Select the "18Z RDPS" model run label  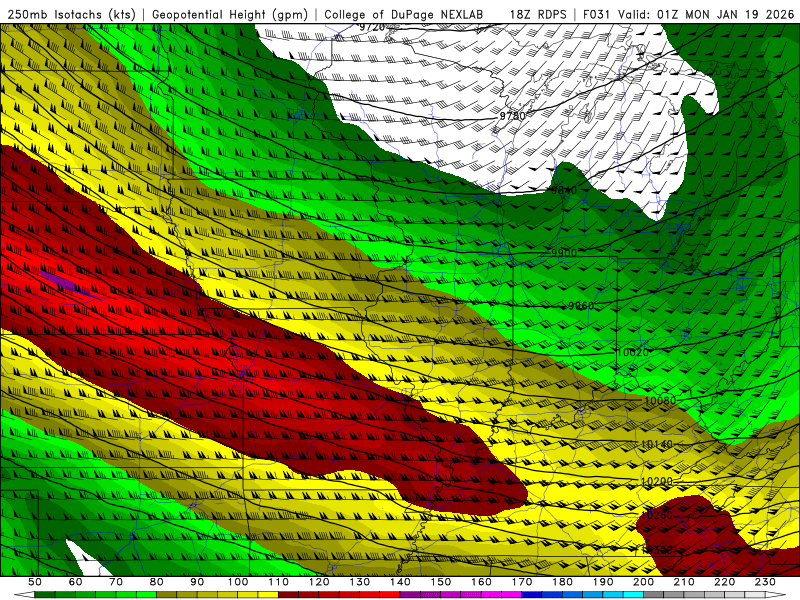point(538,14)
